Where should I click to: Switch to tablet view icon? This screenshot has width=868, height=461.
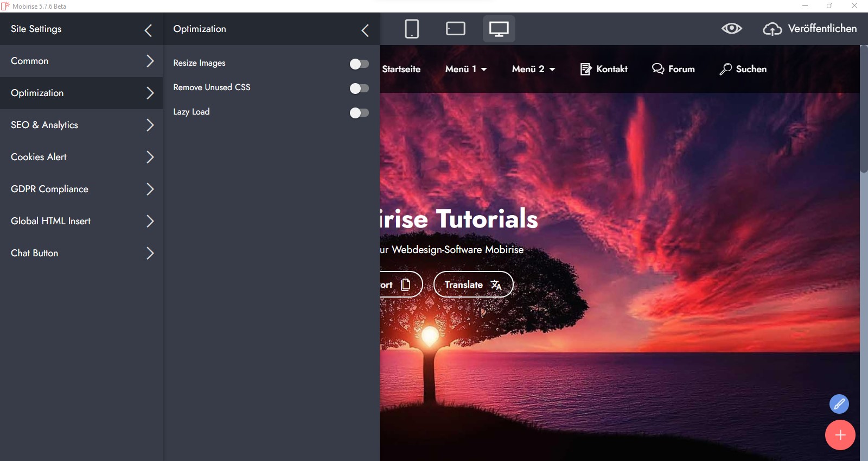pos(455,29)
